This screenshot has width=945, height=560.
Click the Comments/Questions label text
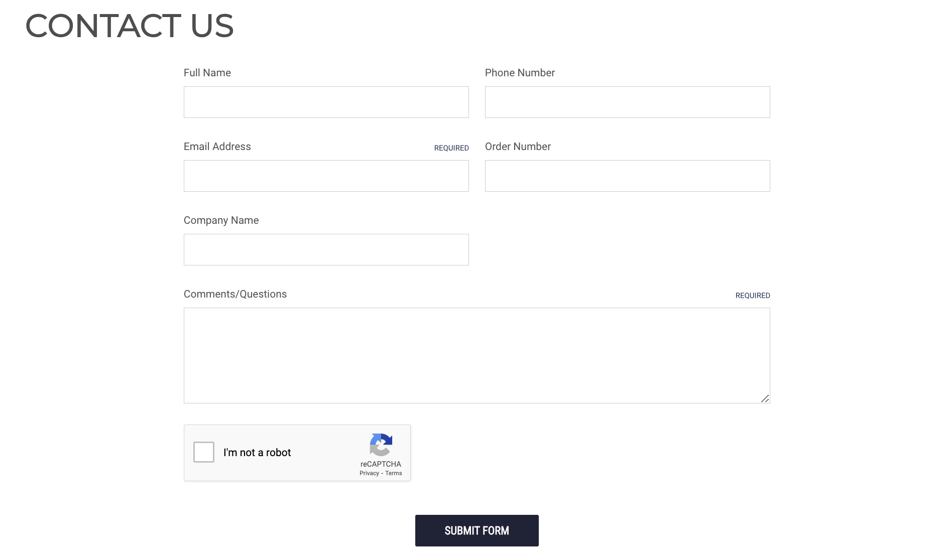click(x=235, y=294)
